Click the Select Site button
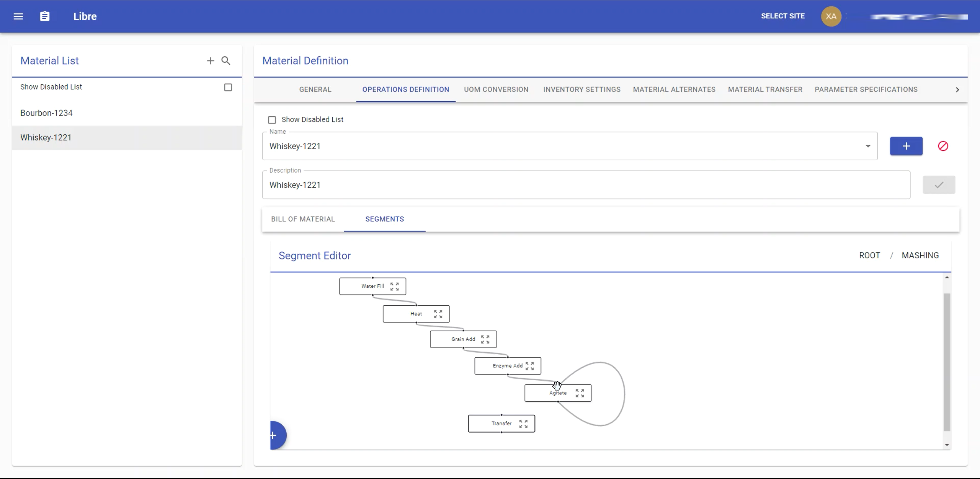Image resolution: width=980 pixels, height=479 pixels. coord(782,16)
